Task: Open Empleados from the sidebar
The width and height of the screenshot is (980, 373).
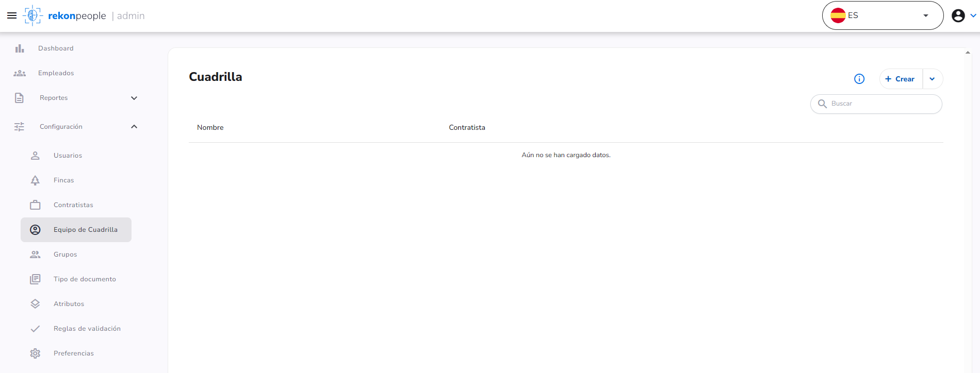Action: [56, 73]
